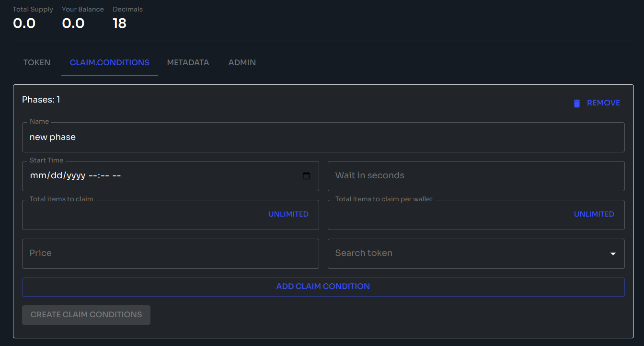This screenshot has height=346, width=644.
Task: Expand the Search token dropdown arrow
Action: pos(612,254)
